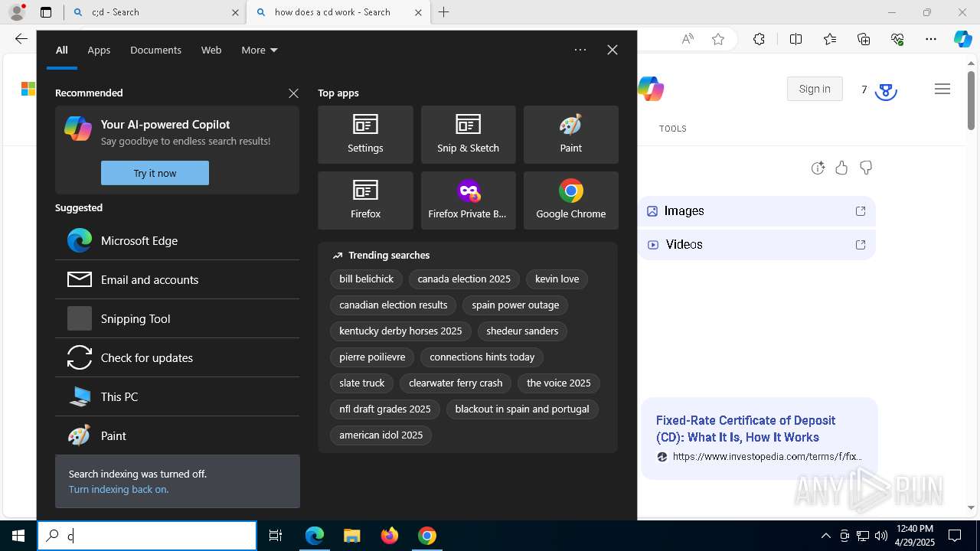Dismiss the Recommended Copilot card
This screenshot has height=551, width=980.
293,93
